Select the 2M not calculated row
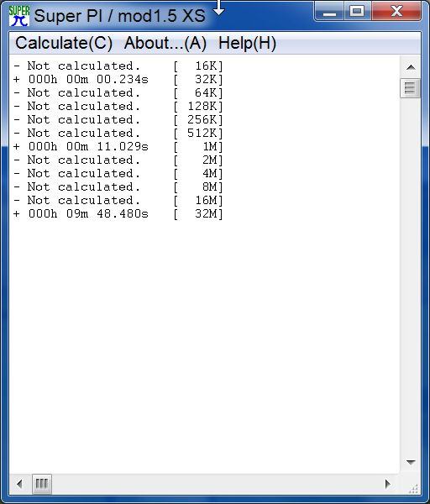Screen dimensions: 430x504 click(118, 160)
